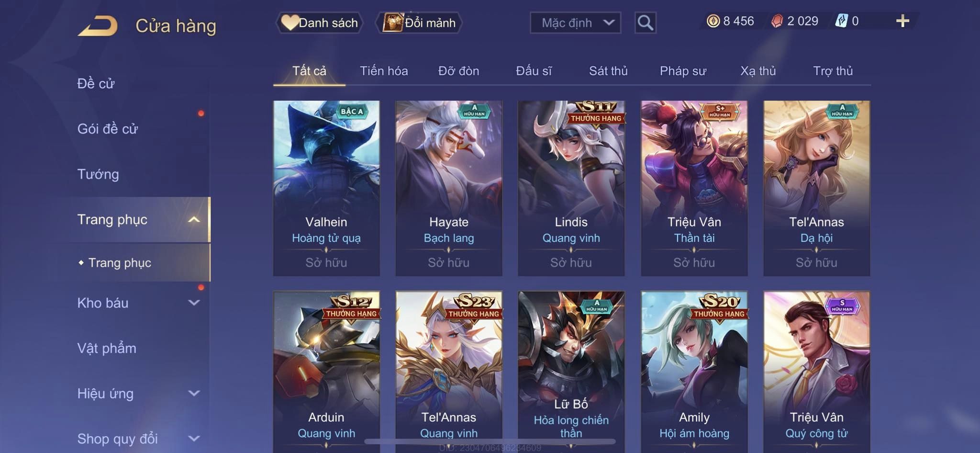The height and width of the screenshot is (453, 980).
Task: Switch to the Pháp sư tab
Action: coord(683,71)
